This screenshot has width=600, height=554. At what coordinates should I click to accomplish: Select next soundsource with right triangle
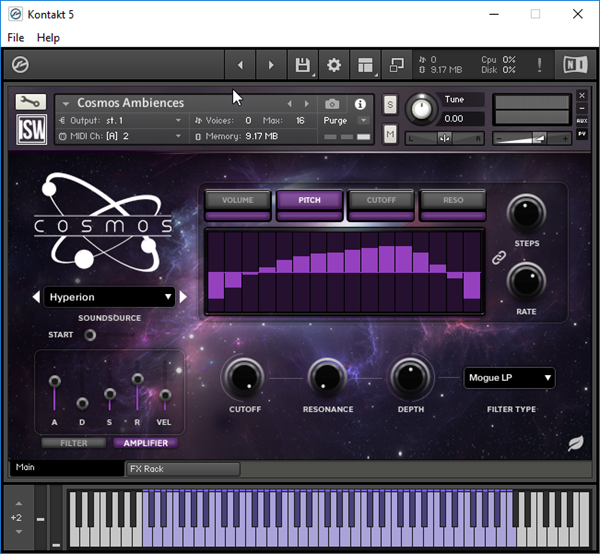point(183,297)
